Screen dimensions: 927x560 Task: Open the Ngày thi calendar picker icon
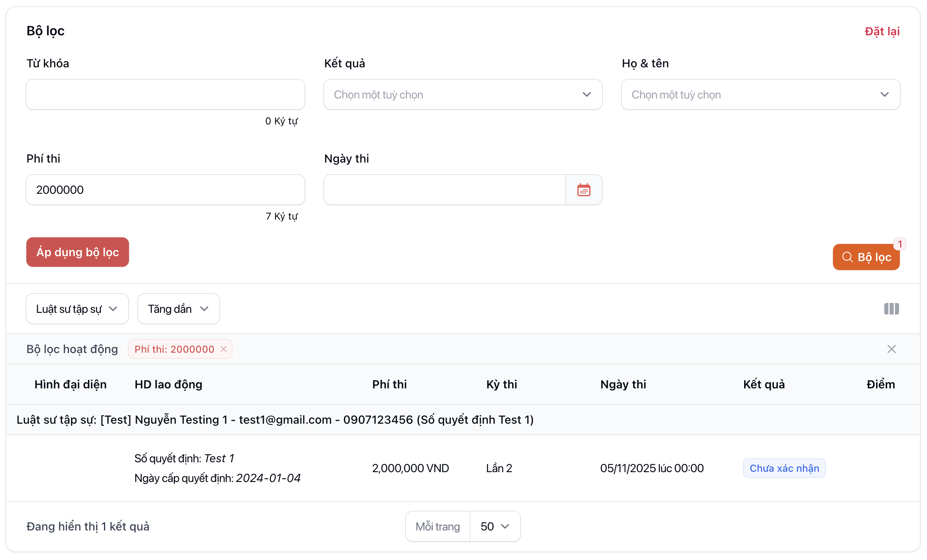pos(583,190)
